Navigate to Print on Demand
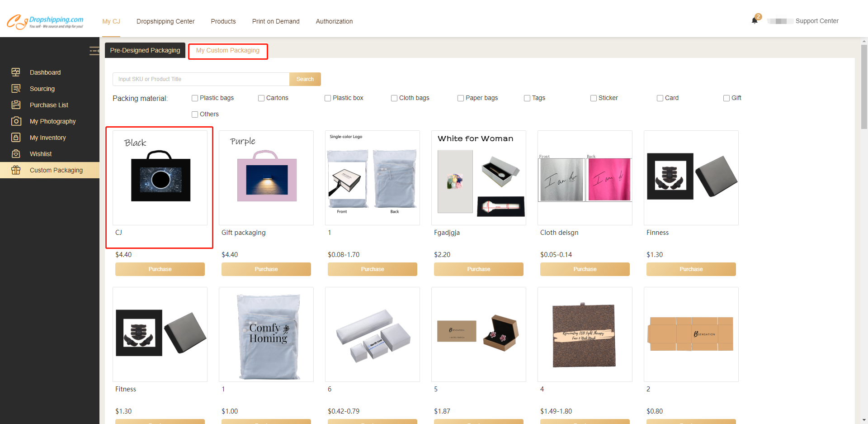The height and width of the screenshot is (424, 868). tap(276, 21)
